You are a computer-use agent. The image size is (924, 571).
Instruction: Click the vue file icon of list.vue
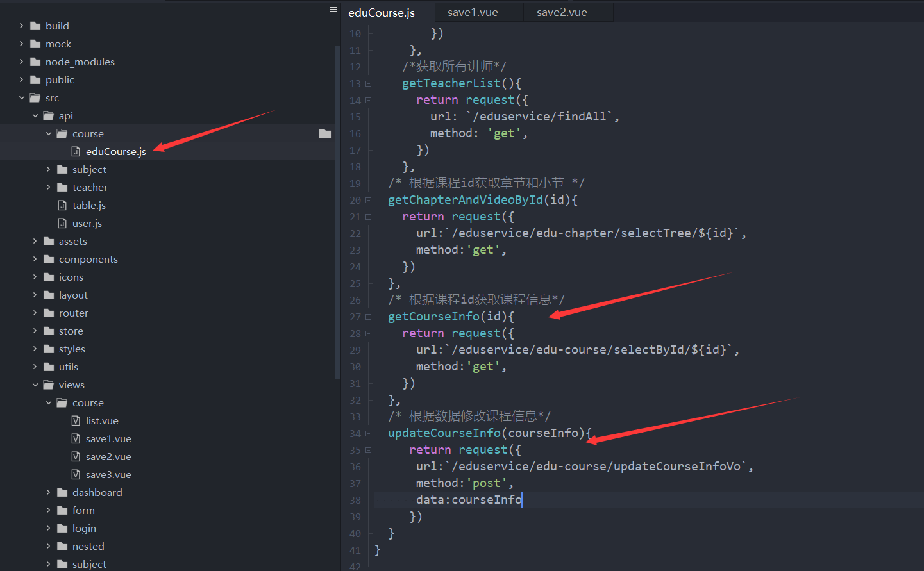pyautogui.click(x=76, y=421)
